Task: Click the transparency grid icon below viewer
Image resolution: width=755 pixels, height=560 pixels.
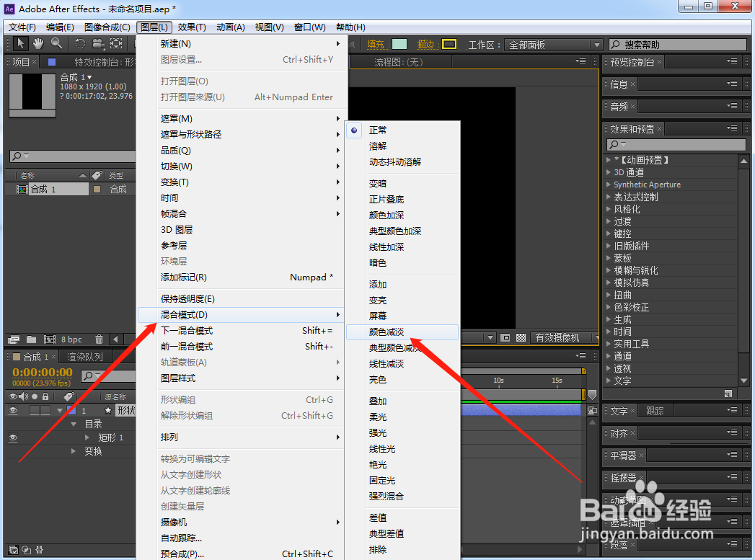Action: pos(521,338)
